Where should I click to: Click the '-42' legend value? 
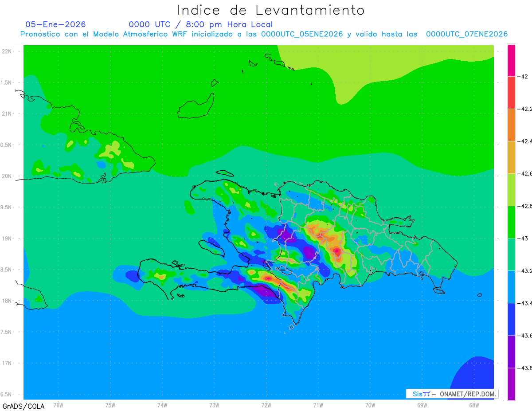pos(524,77)
